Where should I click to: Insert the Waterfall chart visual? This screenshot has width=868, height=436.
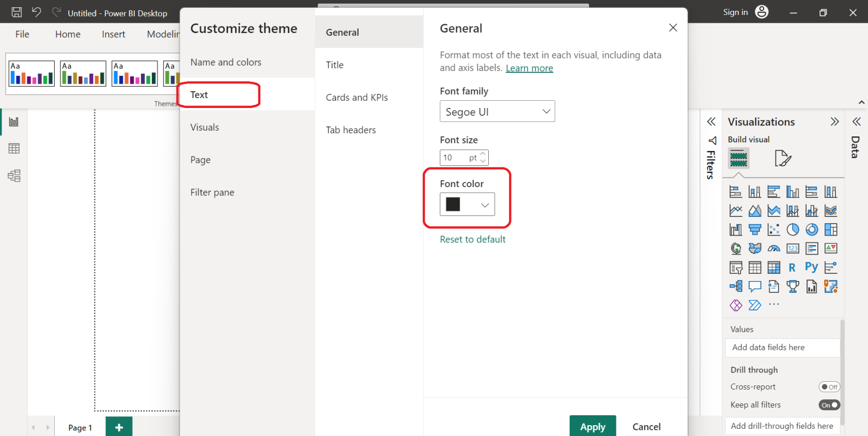[736, 229]
